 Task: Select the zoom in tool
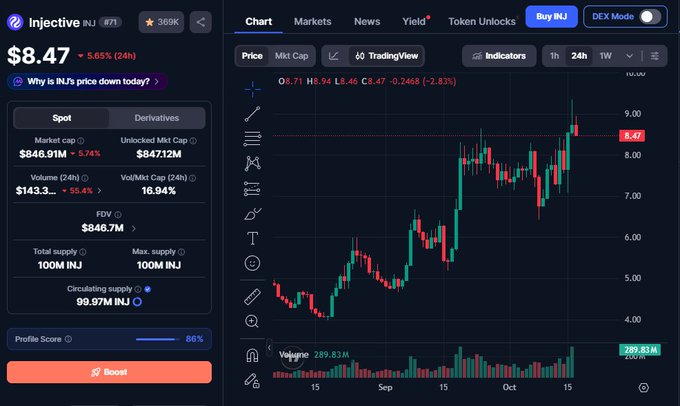point(252,321)
